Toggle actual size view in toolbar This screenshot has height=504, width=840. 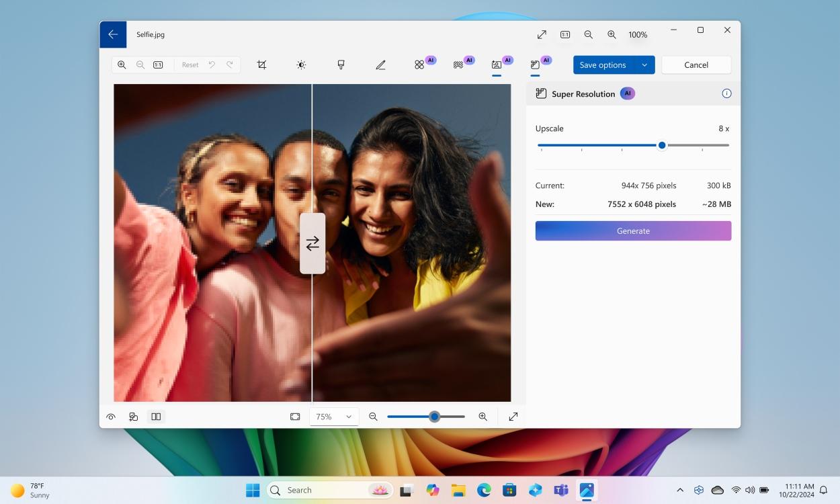[x=158, y=65]
